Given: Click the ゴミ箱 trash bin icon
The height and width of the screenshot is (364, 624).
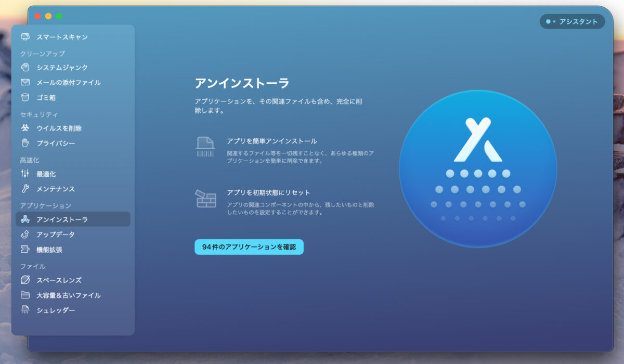Looking at the screenshot, I should click(25, 97).
